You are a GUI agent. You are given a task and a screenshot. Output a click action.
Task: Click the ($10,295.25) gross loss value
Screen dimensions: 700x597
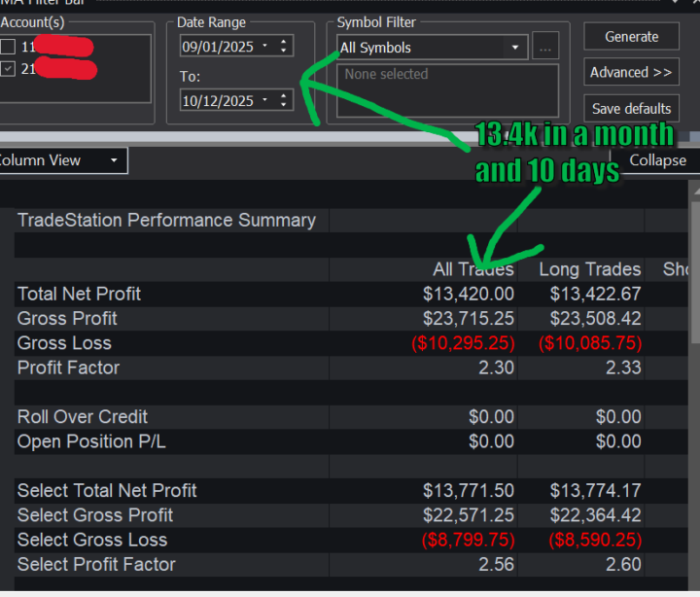(463, 343)
